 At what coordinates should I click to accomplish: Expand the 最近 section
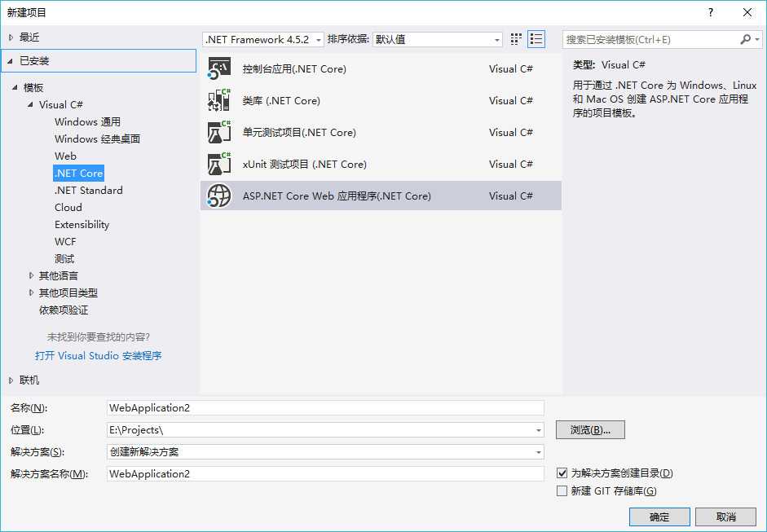(x=11, y=37)
